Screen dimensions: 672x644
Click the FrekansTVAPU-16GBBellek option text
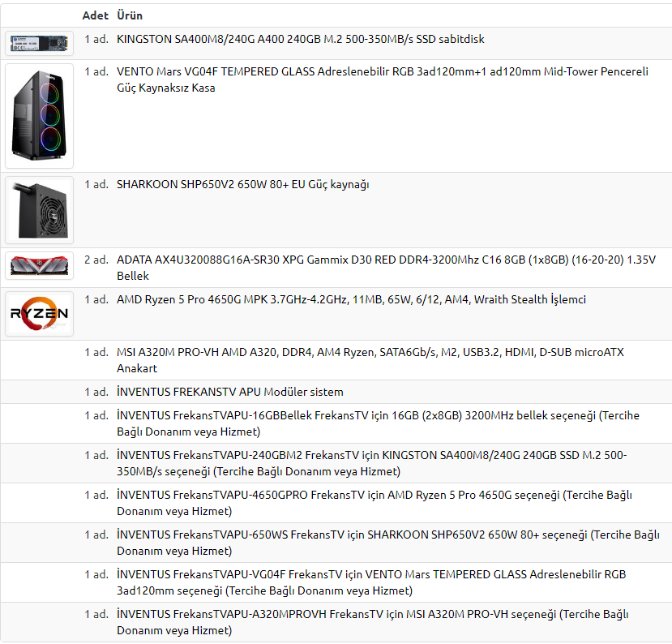(378, 423)
